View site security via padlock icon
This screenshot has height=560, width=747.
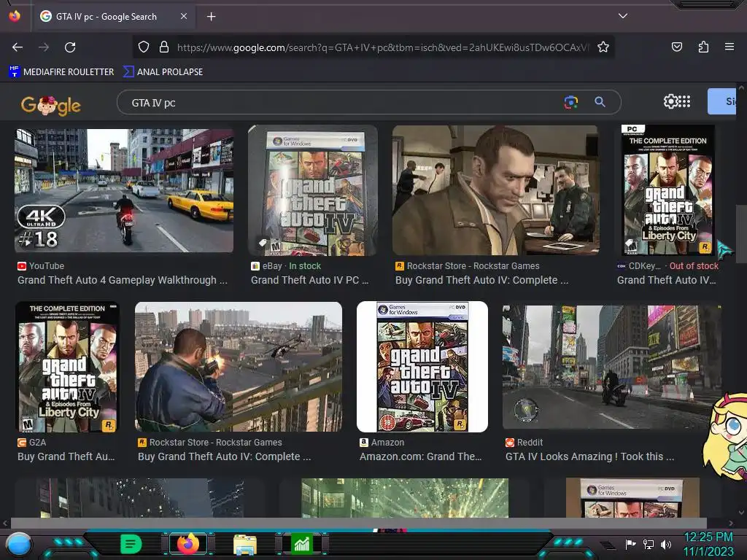[x=164, y=47]
